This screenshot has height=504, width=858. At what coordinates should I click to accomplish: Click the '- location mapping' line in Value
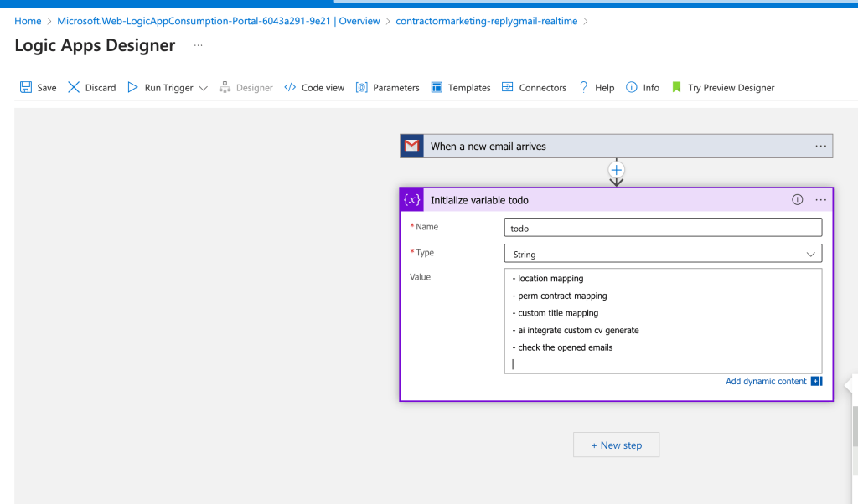tap(548, 278)
